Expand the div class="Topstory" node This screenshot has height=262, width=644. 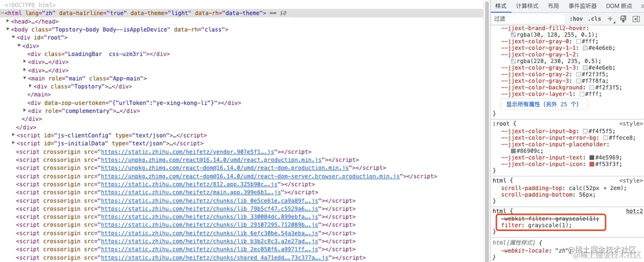tap(30, 86)
